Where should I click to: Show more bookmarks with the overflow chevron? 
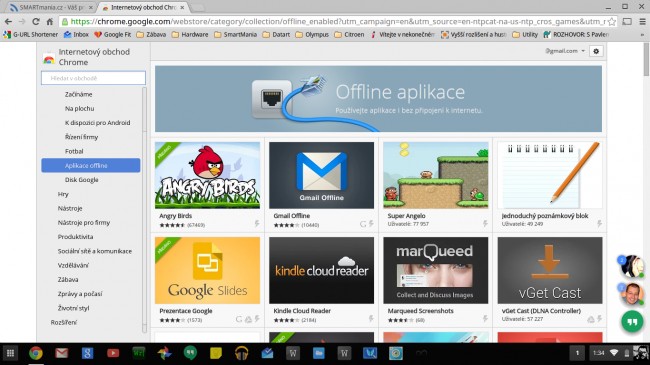click(643, 35)
